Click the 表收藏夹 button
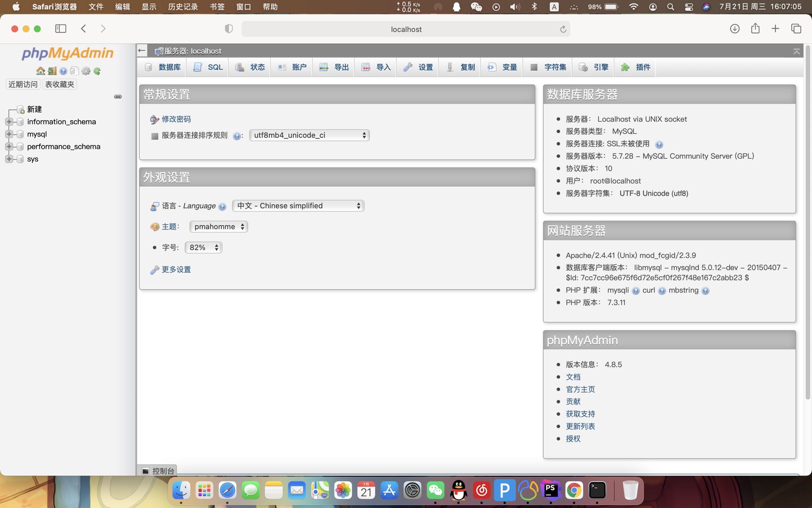 [x=60, y=84]
